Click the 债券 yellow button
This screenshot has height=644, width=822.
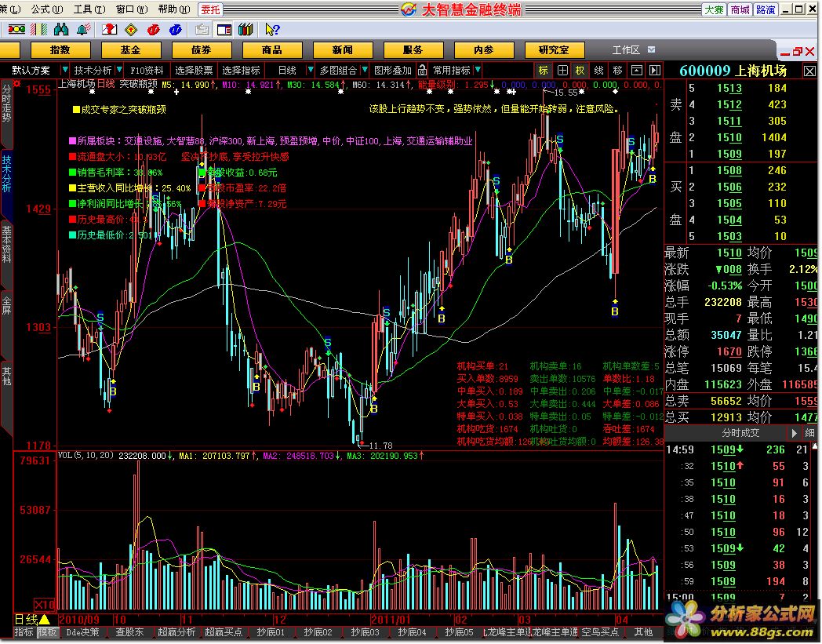pyautogui.click(x=202, y=50)
